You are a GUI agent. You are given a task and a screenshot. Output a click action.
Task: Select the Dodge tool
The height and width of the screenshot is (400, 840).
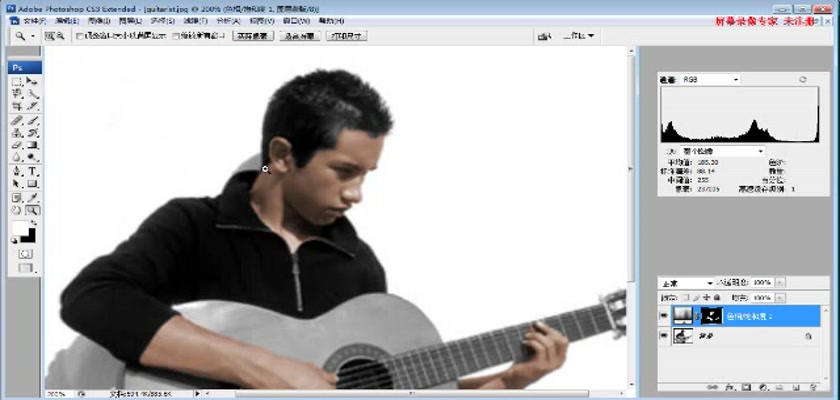[x=32, y=157]
